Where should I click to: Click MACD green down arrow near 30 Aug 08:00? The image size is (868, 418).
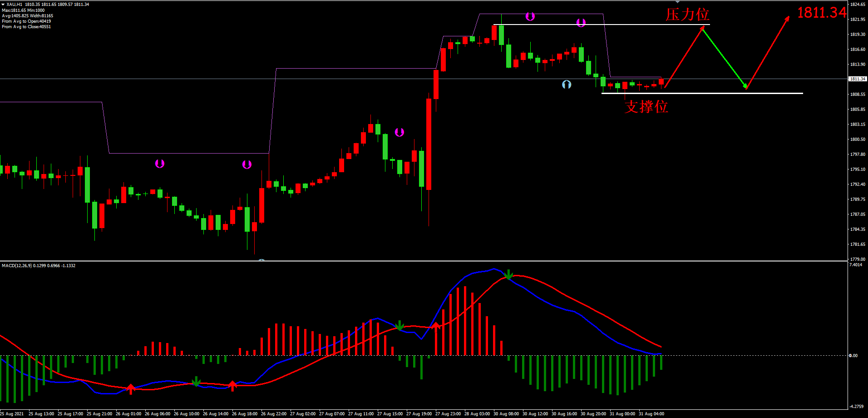(x=508, y=274)
